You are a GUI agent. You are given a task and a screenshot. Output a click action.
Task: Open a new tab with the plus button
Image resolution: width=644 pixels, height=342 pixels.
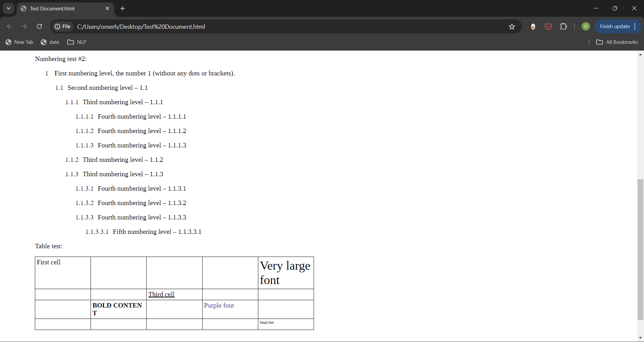pyautogui.click(x=123, y=8)
